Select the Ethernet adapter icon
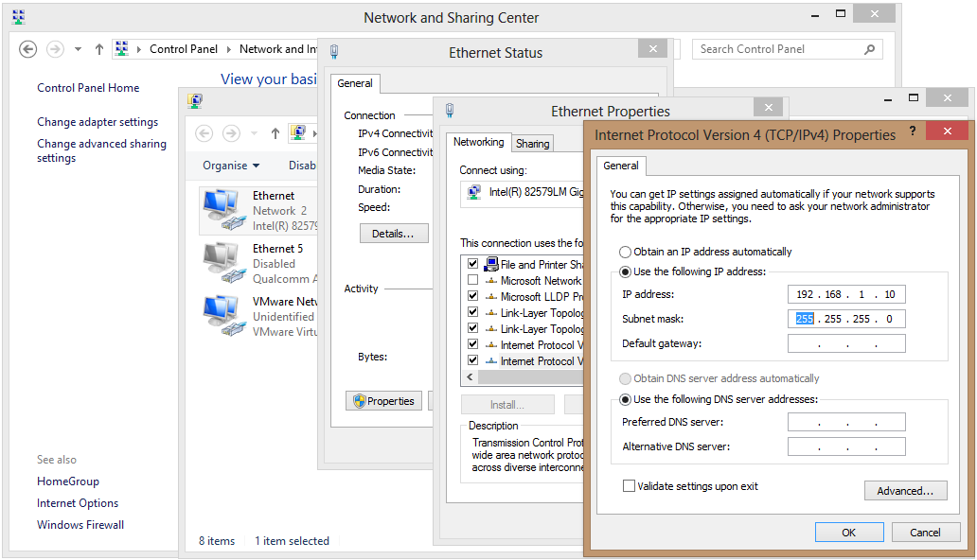This screenshot has width=977, height=560. 223,210
